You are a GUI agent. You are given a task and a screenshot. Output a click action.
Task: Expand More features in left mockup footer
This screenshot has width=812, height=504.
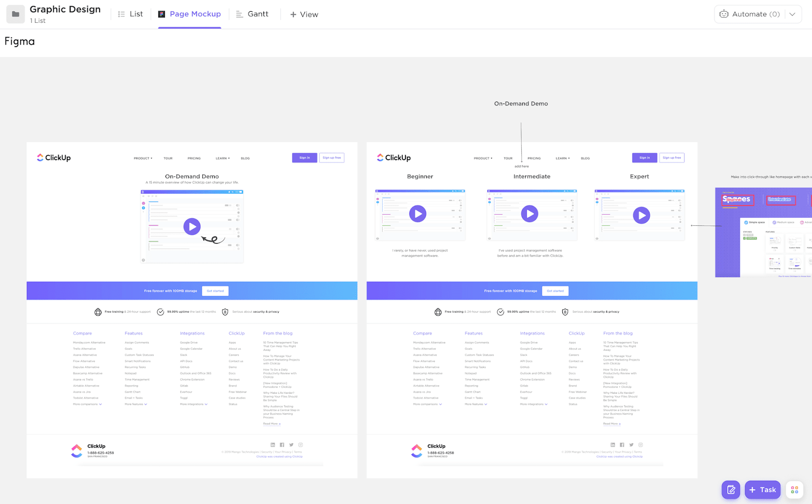tap(136, 404)
